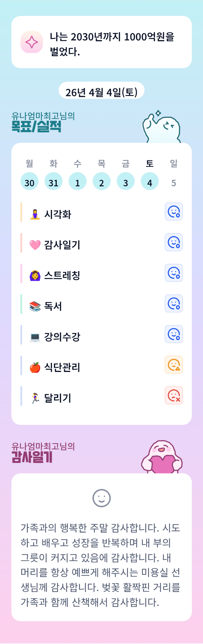This screenshot has height=644, width=203.
Task: Click the 시각화 status face icon
Action: pos(174,211)
